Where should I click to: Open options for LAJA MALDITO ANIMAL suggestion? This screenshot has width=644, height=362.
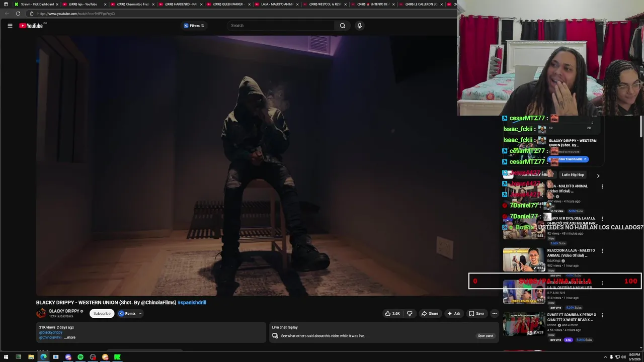click(602, 187)
